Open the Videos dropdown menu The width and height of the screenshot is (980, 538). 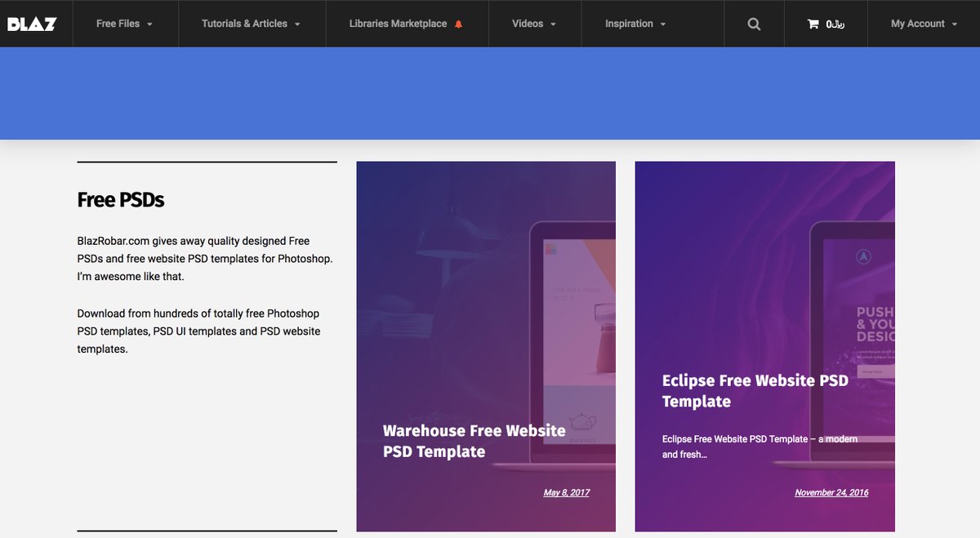pos(534,24)
